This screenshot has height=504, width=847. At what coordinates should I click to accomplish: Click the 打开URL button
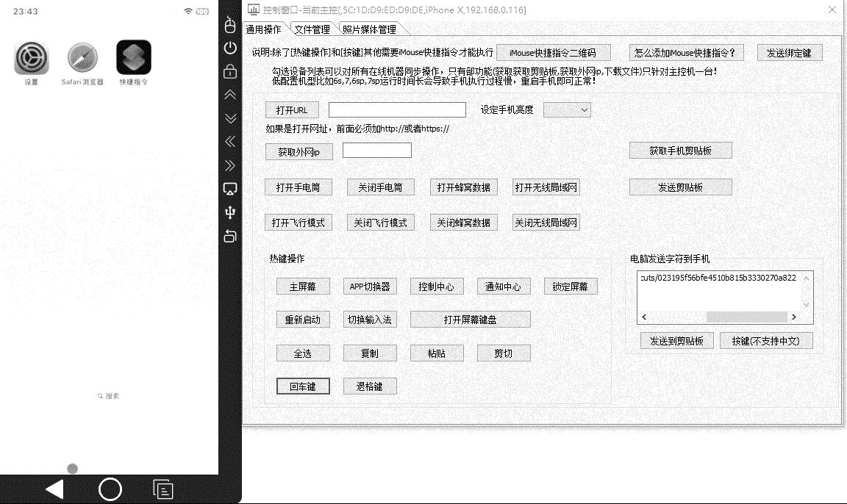[292, 110]
